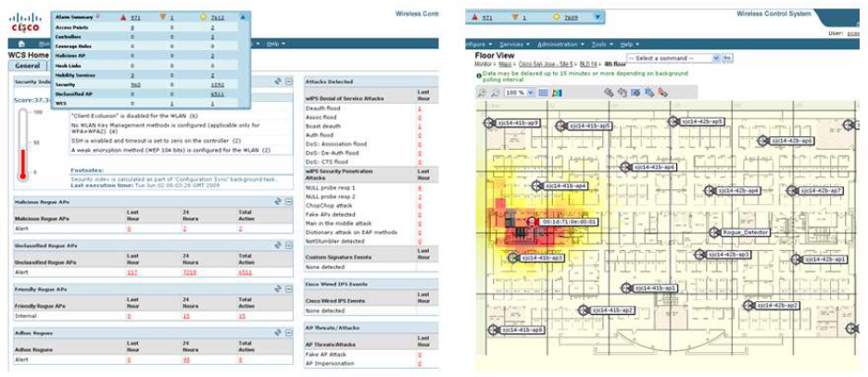The image size is (868, 377).
Task: Open Help menu in Floor View window
Action: pyautogui.click(x=629, y=44)
